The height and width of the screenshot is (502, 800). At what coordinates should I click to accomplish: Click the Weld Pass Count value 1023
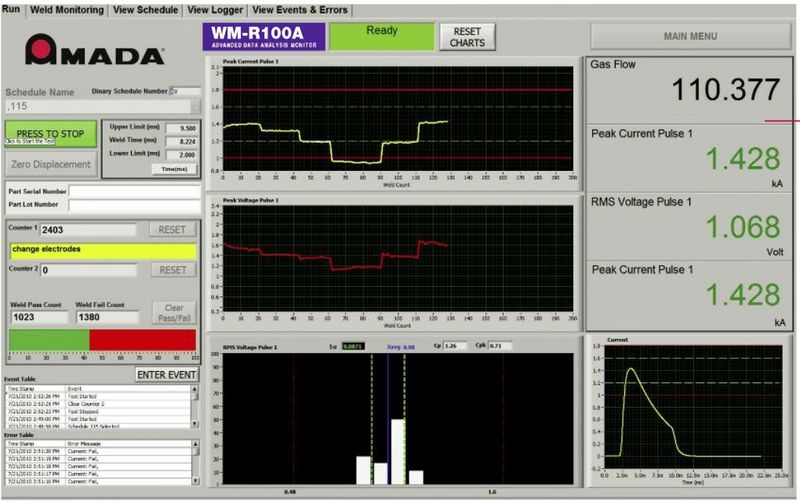pyautogui.click(x=39, y=317)
